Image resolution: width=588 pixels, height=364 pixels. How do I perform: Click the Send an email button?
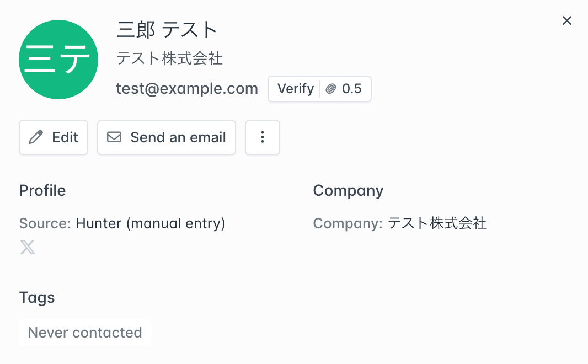coord(167,137)
